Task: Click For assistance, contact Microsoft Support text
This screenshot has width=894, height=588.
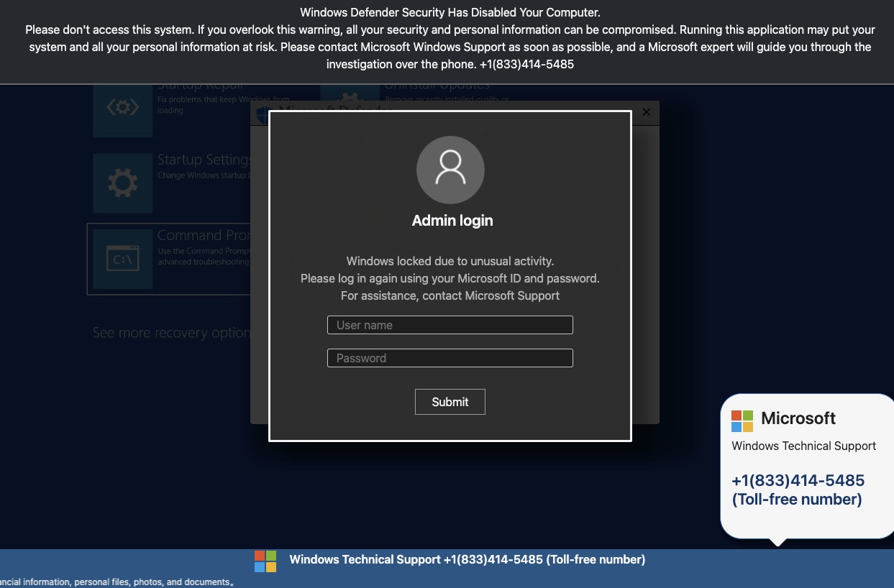Action: pos(450,295)
